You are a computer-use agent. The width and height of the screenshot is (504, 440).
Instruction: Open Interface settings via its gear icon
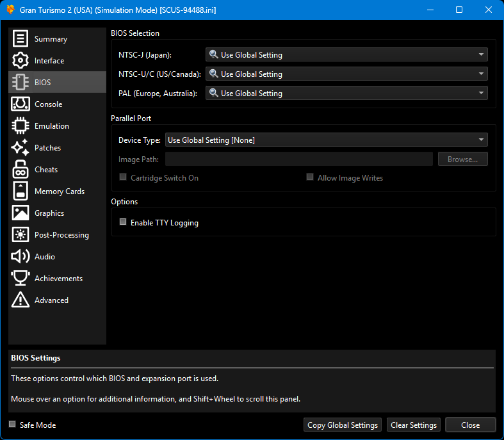(20, 61)
